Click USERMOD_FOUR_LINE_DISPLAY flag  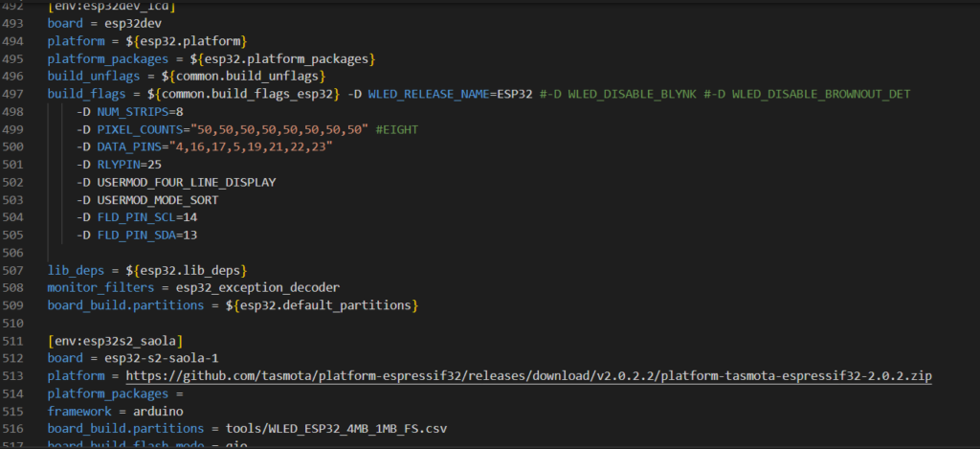(187, 182)
